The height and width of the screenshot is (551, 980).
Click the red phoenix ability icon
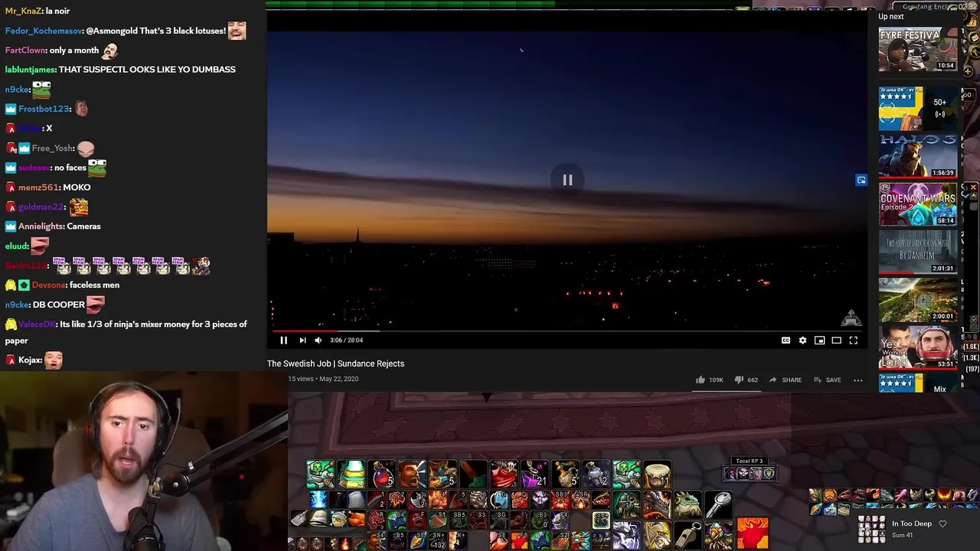click(753, 533)
